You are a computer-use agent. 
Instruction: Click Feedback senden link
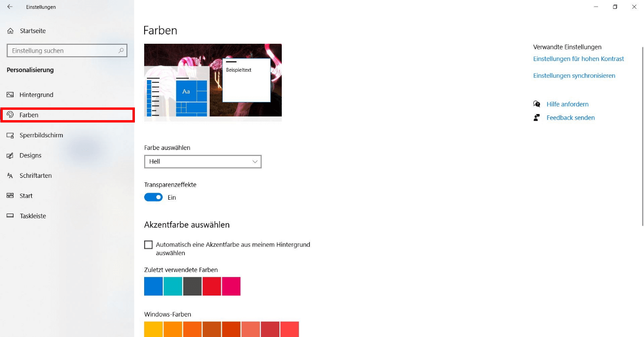(571, 118)
